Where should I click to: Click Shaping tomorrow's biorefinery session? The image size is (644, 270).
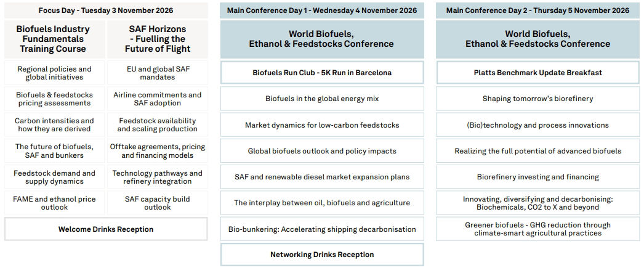pos(537,99)
